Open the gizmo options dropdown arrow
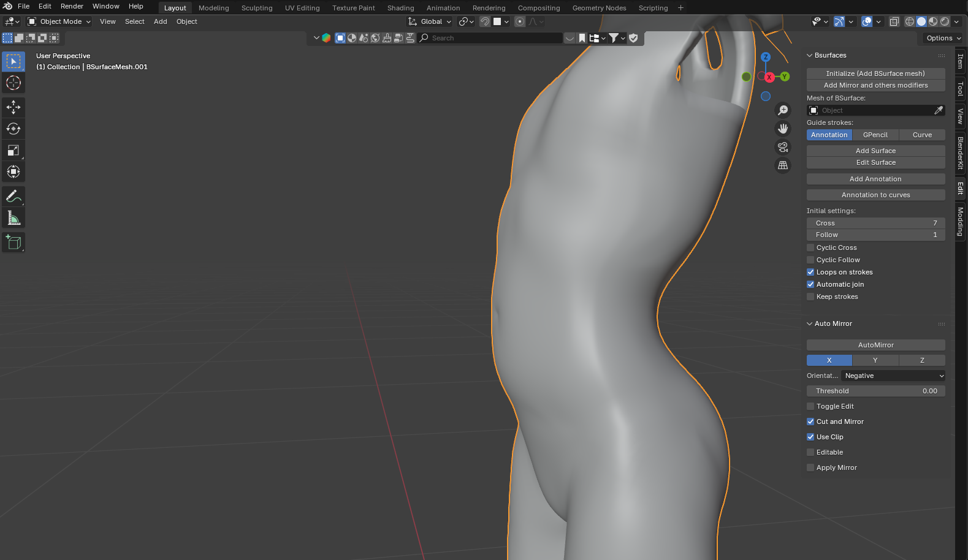Viewport: 968px width, 560px height. (851, 21)
